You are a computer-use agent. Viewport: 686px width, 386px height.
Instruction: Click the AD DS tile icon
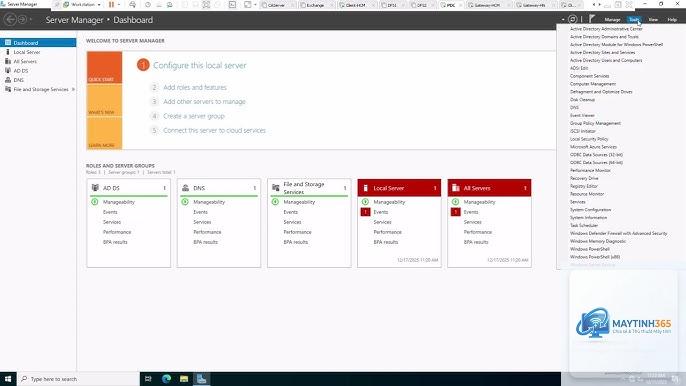(x=95, y=188)
